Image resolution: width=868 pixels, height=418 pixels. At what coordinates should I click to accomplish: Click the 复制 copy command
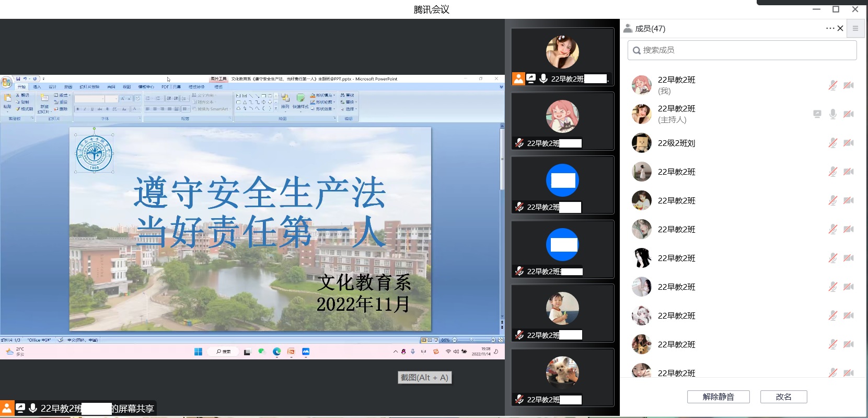point(22,102)
